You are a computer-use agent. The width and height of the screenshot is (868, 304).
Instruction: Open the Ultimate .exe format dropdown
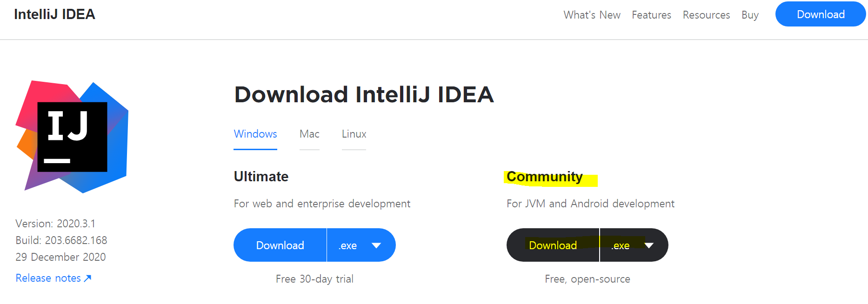pos(361,245)
